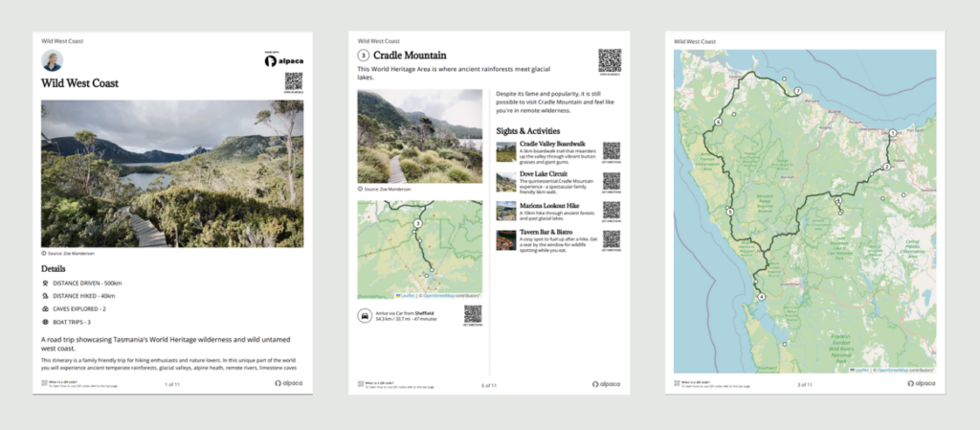This screenshot has width=980, height=430.
Task: Click the Dove Lake Circuit heading
Action: click(x=542, y=173)
